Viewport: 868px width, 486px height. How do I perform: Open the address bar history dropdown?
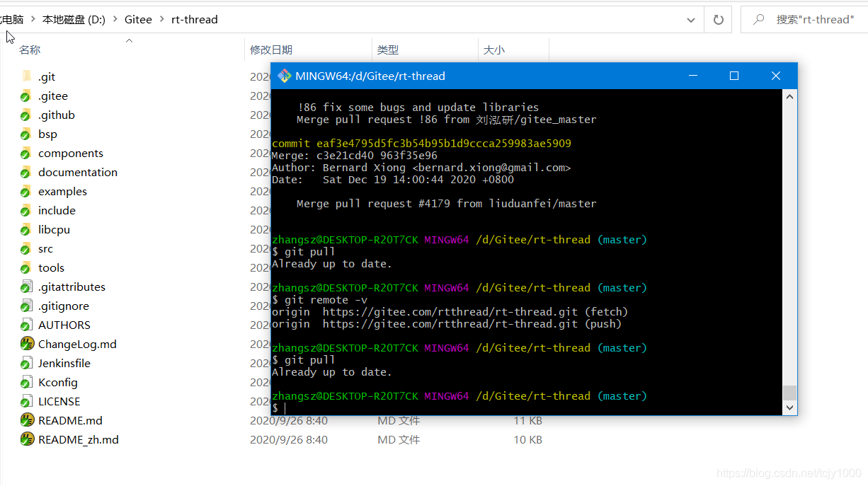click(x=691, y=20)
